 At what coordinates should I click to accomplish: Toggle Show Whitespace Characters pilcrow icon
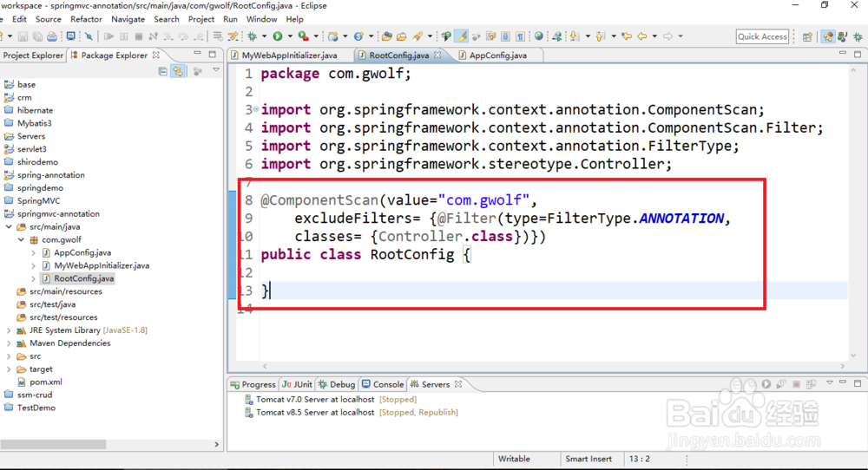(520, 36)
